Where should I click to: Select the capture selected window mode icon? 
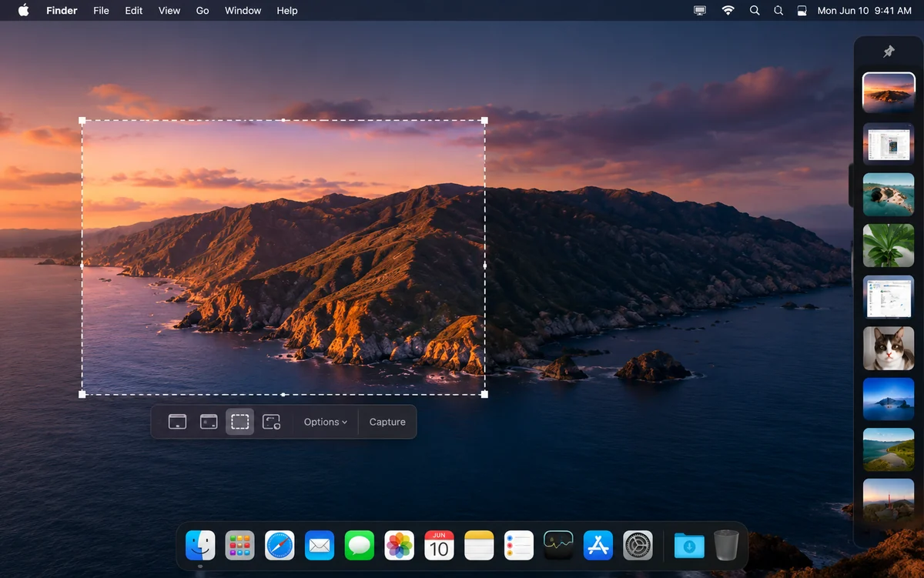pos(209,422)
